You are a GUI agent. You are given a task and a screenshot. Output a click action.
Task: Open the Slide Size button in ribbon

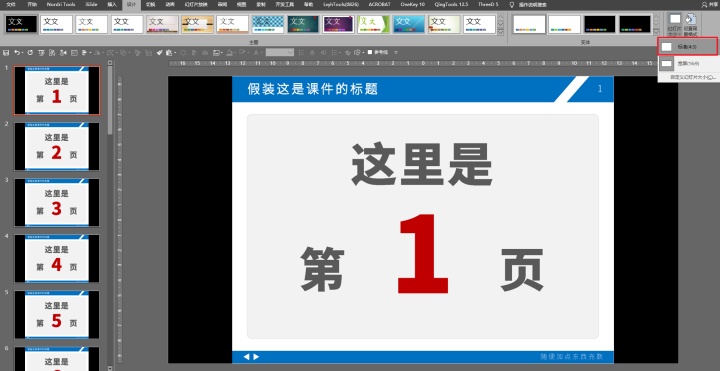pyautogui.click(x=675, y=25)
